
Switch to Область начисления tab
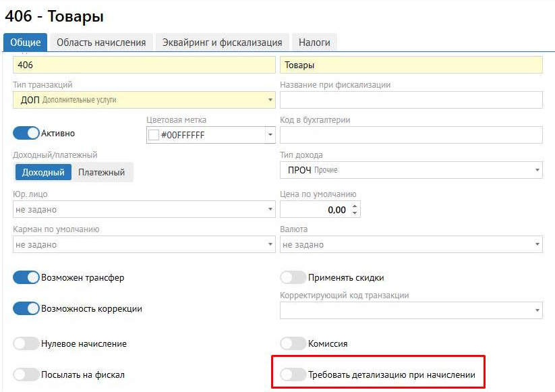coord(101,43)
